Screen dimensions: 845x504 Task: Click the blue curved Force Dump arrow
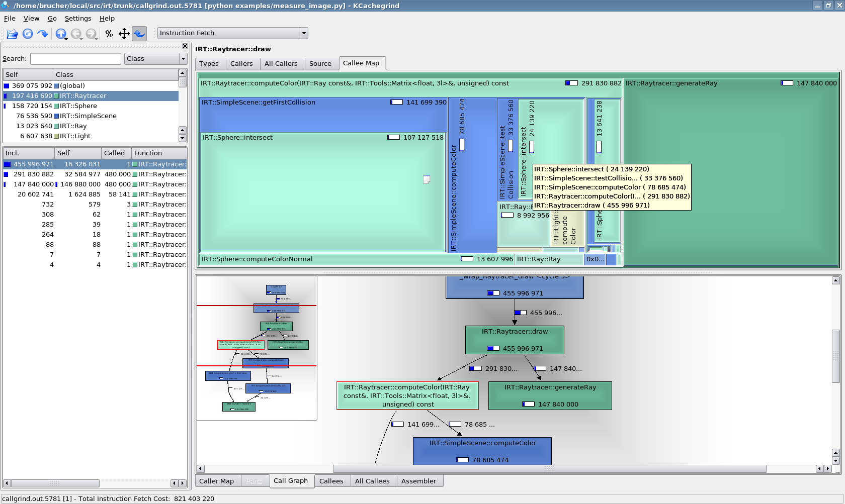(43, 34)
